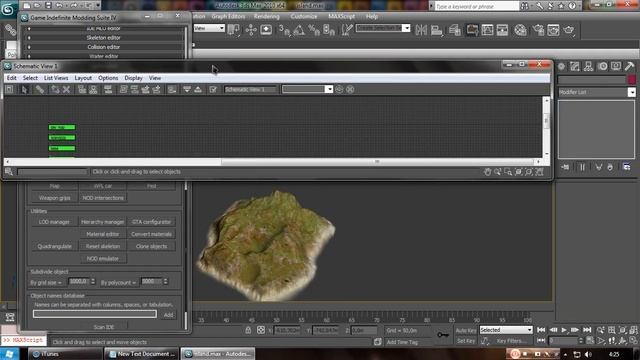This screenshot has width=640, height=360.
Task: Toggle Auto Key animation mode
Action: (466, 330)
